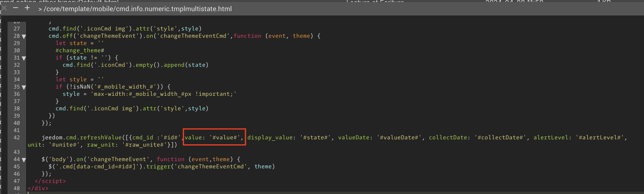Collapse the code fold at line 31

(x=24, y=58)
